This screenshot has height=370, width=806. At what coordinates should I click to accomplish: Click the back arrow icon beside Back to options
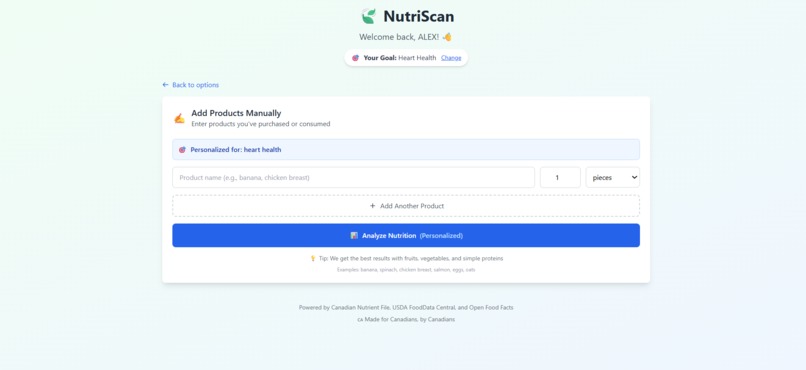[166, 85]
